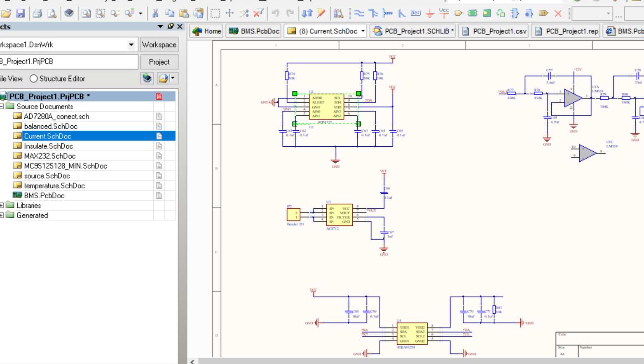The width and height of the screenshot is (644, 364).
Task: Select balanced.SchDoc in the tree
Action: [x=51, y=126]
